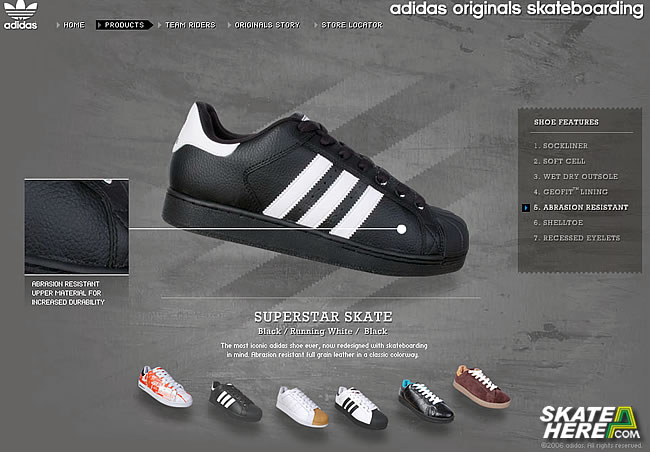
Task: Click the Superstar Skate title
Action: pyautogui.click(x=323, y=317)
